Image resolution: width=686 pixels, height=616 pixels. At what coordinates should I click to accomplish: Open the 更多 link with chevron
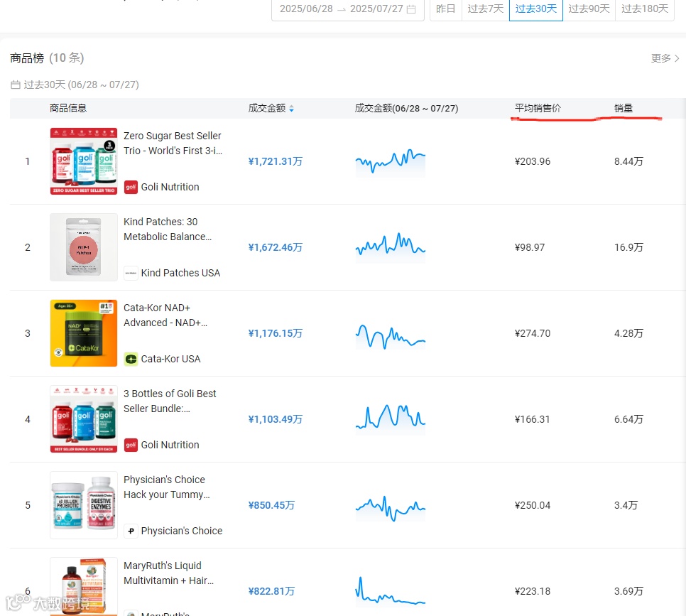[665, 58]
